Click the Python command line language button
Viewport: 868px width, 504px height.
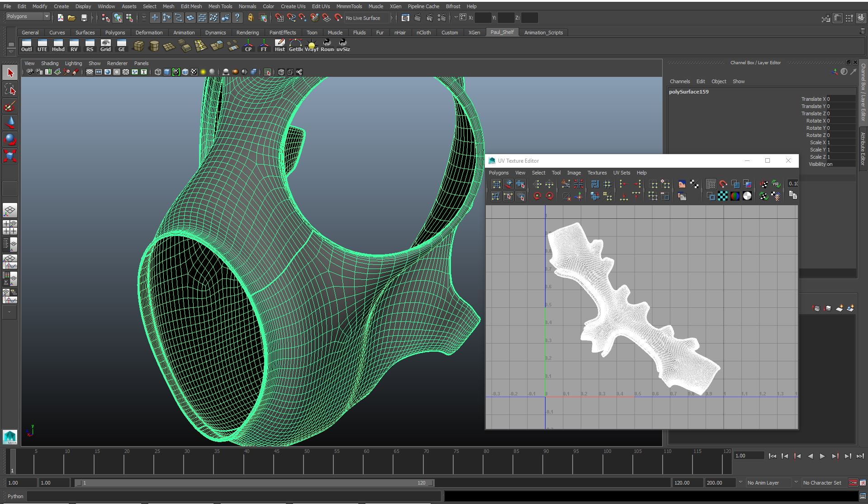(15, 496)
